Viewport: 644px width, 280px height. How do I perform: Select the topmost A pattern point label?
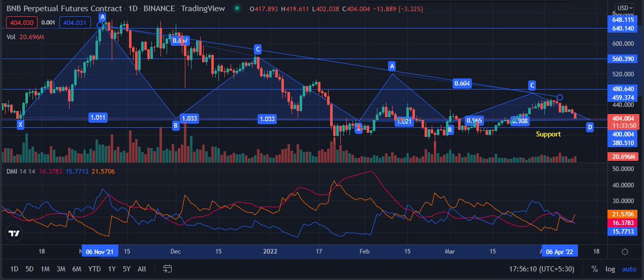102,16
